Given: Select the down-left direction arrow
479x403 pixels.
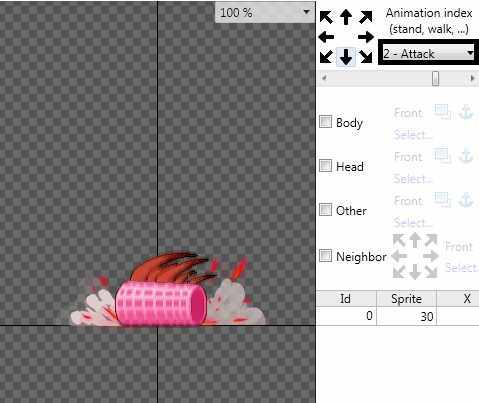Looking at the screenshot, I should 326,57.
